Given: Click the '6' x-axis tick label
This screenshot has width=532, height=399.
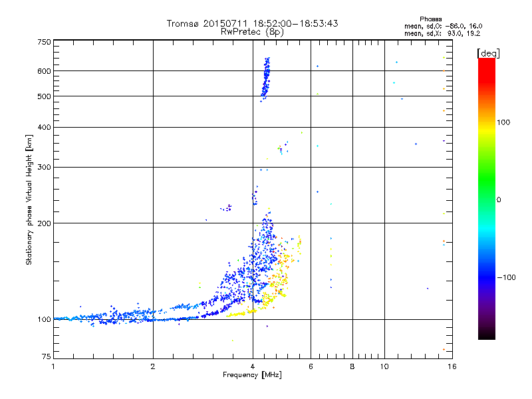Looking at the screenshot, I should point(311,366).
